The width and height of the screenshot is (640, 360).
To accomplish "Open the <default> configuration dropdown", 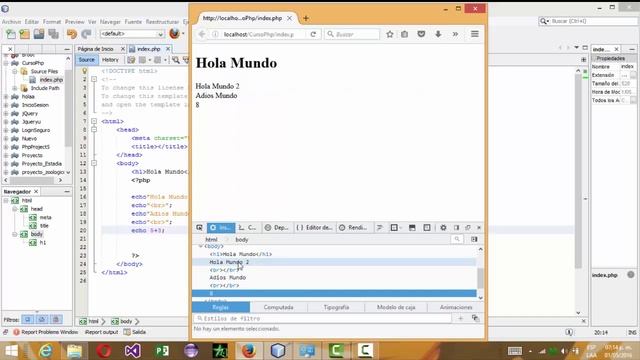I will point(132,34).
